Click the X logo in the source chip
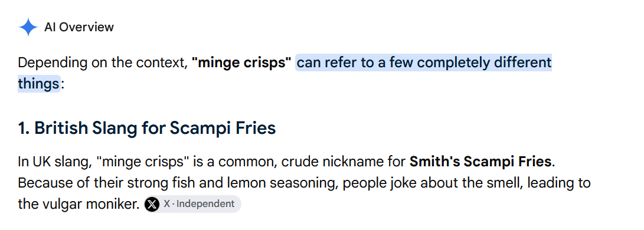644x230 pixels. point(152,204)
